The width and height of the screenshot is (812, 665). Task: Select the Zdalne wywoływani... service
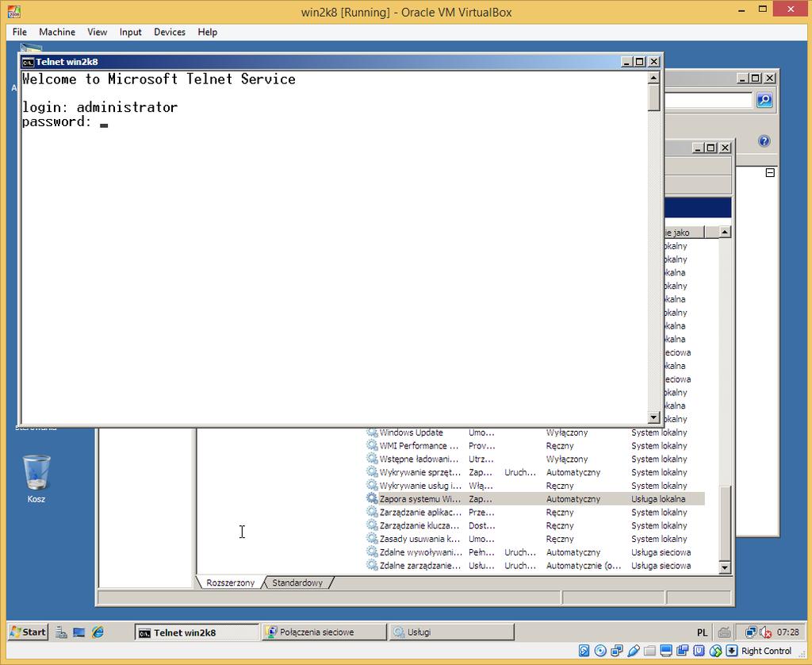(x=535, y=552)
